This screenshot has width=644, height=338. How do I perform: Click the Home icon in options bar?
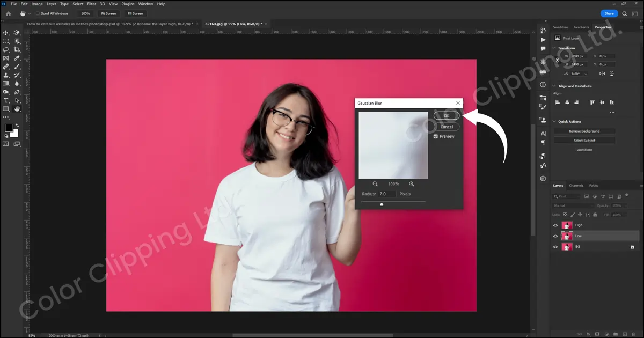coord(8,13)
